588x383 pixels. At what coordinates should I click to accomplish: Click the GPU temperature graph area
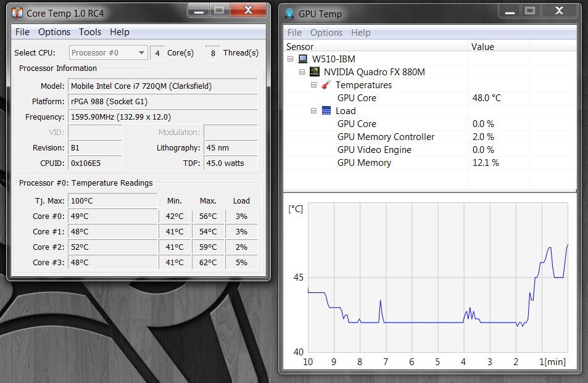(438, 278)
